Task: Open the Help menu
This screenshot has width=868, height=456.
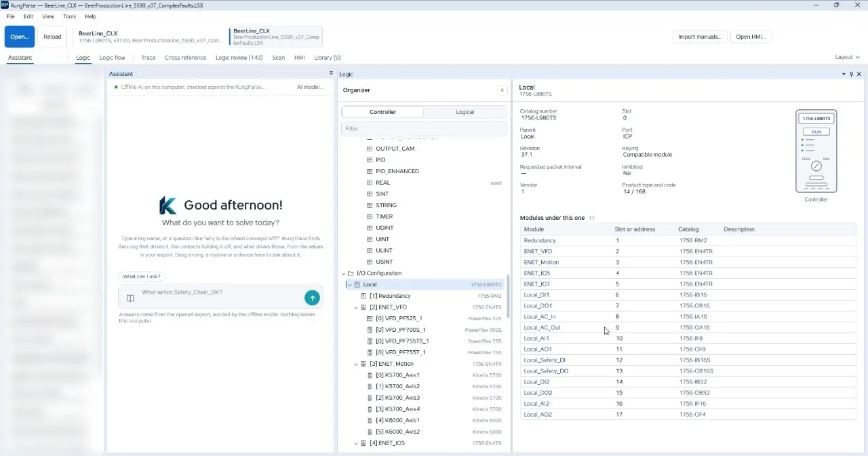Action: 90,16
